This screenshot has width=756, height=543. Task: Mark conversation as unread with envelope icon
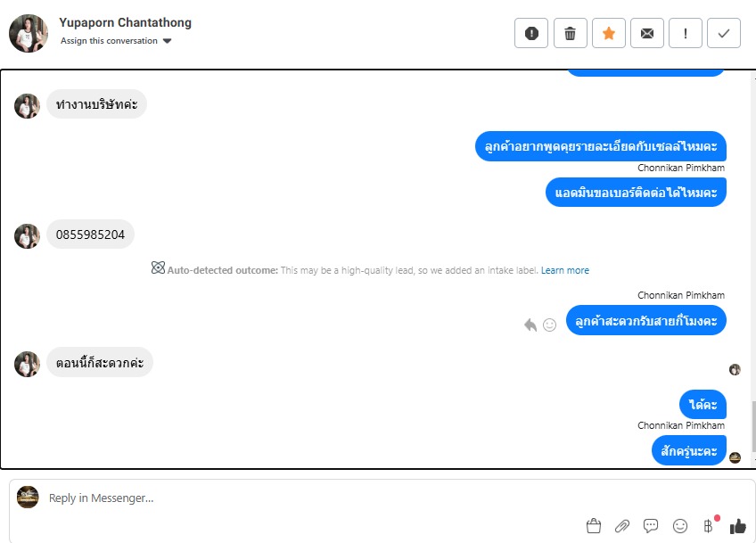tap(647, 33)
